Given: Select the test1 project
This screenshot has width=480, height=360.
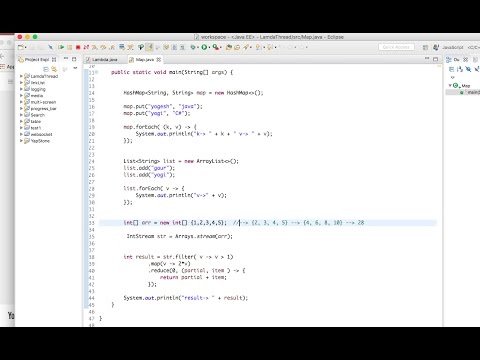Looking at the screenshot, I should (36, 128).
